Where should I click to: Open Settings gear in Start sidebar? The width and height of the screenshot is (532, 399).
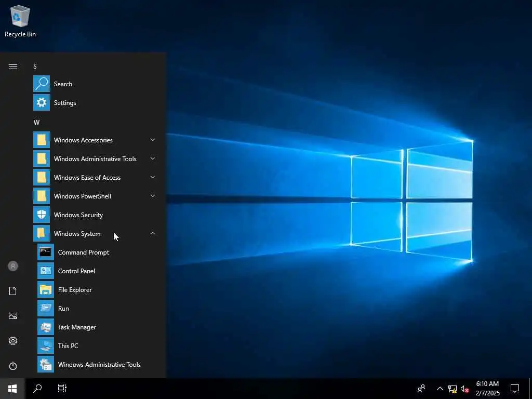click(13, 341)
